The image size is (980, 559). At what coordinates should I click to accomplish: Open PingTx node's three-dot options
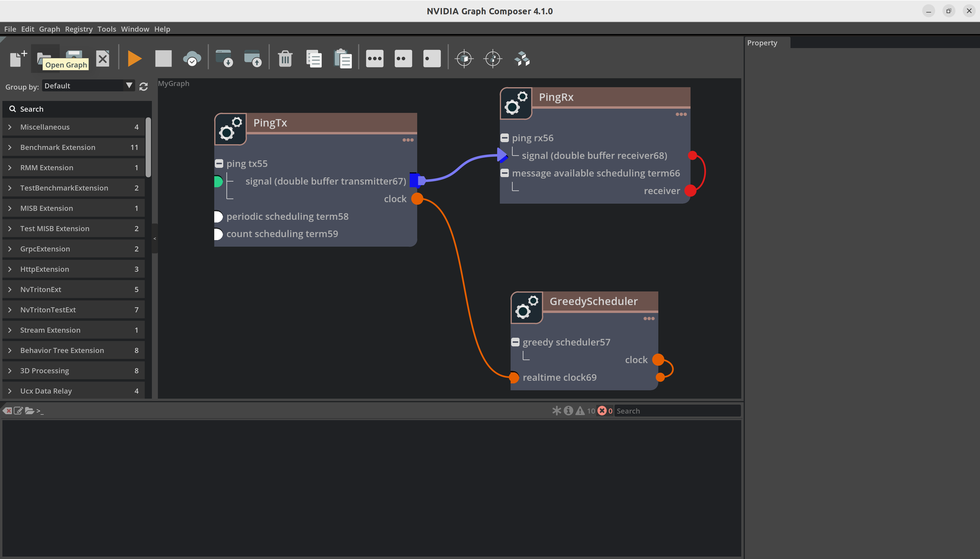click(x=408, y=140)
